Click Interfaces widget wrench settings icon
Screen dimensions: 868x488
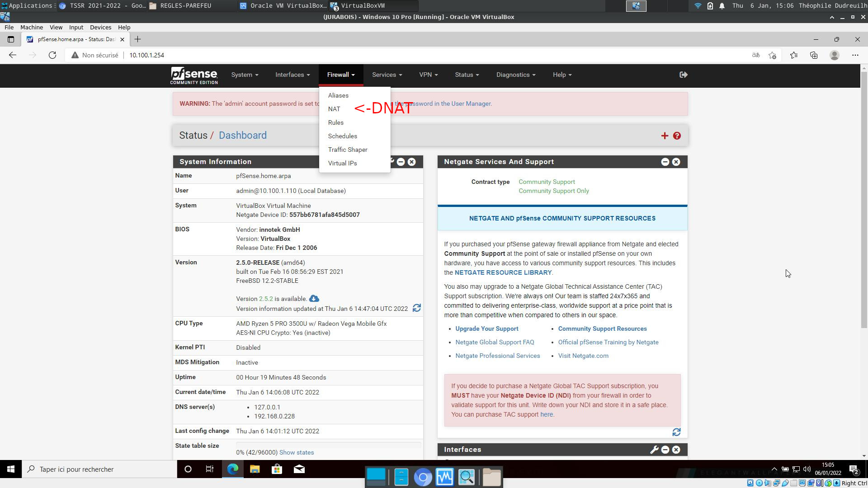coord(654,450)
